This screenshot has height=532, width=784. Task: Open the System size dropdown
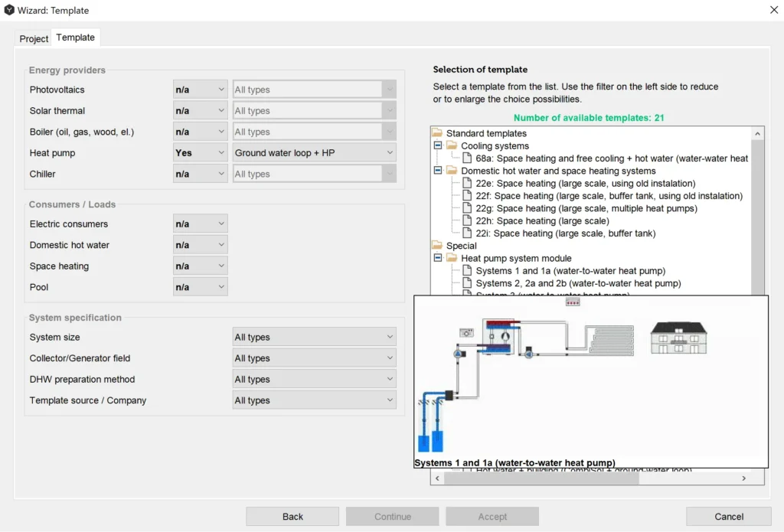click(314, 338)
